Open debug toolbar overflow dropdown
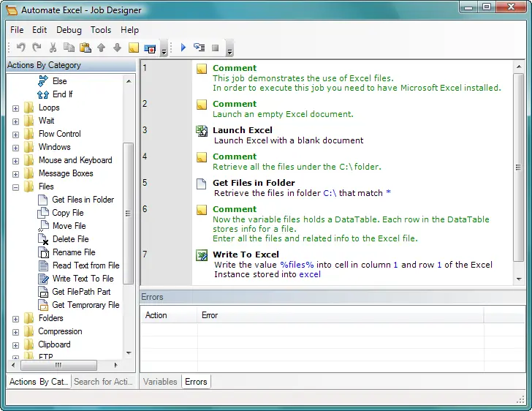The width and height of the screenshot is (532, 411). pyautogui.click(x=229, y=48)
